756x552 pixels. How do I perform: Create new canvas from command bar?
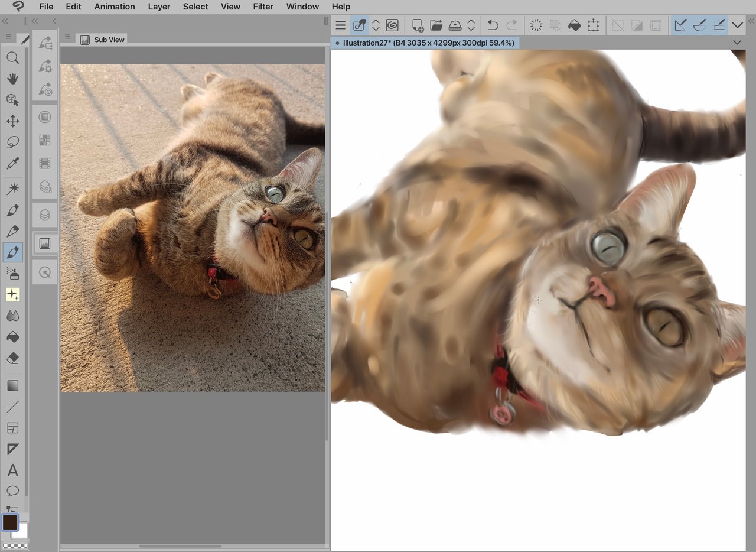tap(418, 25)
